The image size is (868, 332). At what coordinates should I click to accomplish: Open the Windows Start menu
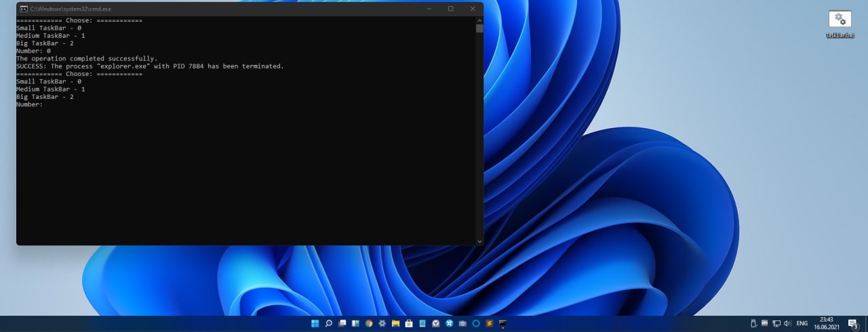(315, 323)
